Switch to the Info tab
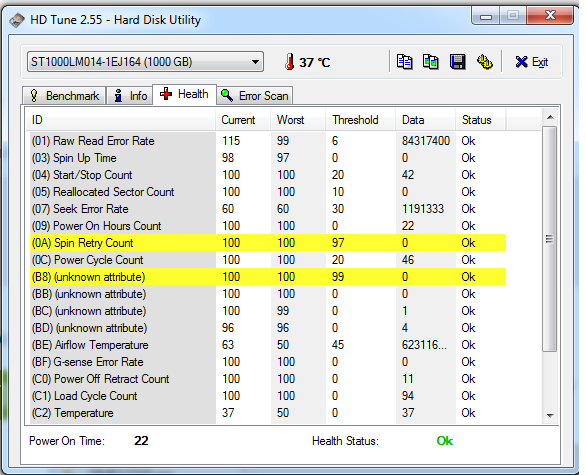 pos(130,96)
